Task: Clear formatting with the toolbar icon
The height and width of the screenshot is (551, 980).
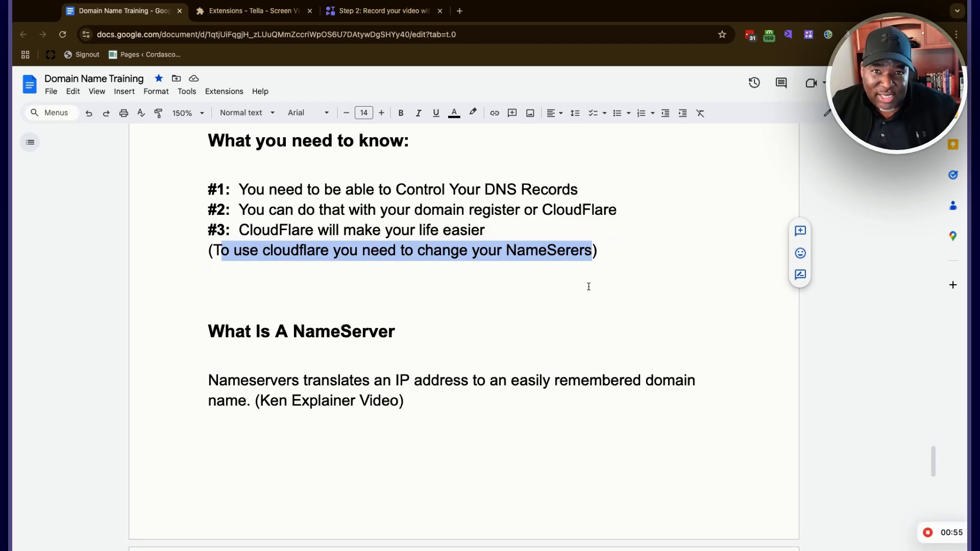Action: 700,113
